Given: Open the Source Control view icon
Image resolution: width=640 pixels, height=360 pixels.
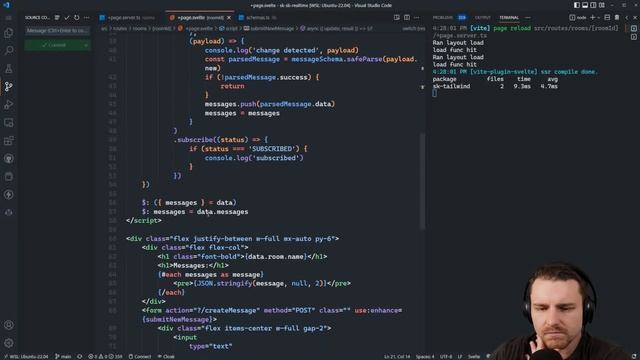Looking at the screenshot, I should [x=9, y=87].
